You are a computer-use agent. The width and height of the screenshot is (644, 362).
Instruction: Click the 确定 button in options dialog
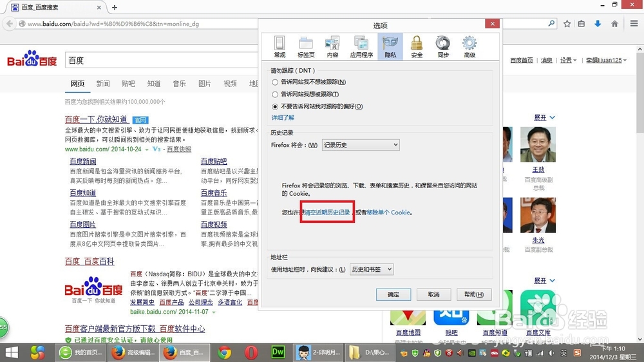(393, 294)
